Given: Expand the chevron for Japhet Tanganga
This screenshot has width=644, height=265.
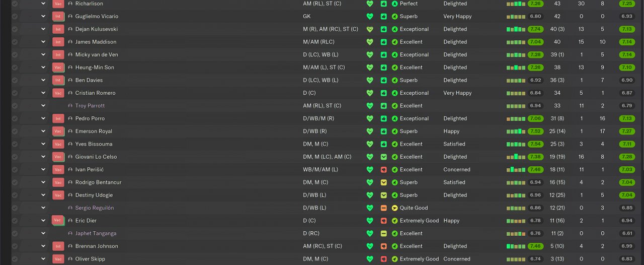Looking at the screenshot, I should 43,233.
